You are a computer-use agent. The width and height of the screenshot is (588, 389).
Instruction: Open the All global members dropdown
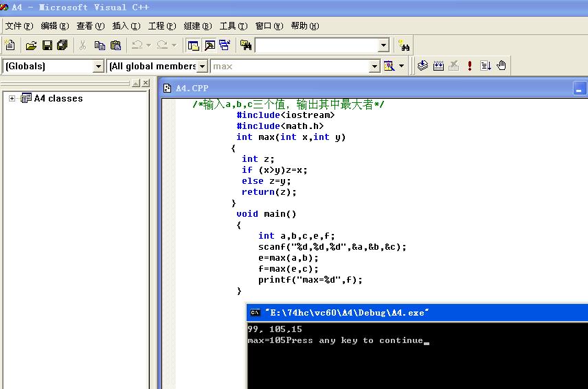coord(202,67)
